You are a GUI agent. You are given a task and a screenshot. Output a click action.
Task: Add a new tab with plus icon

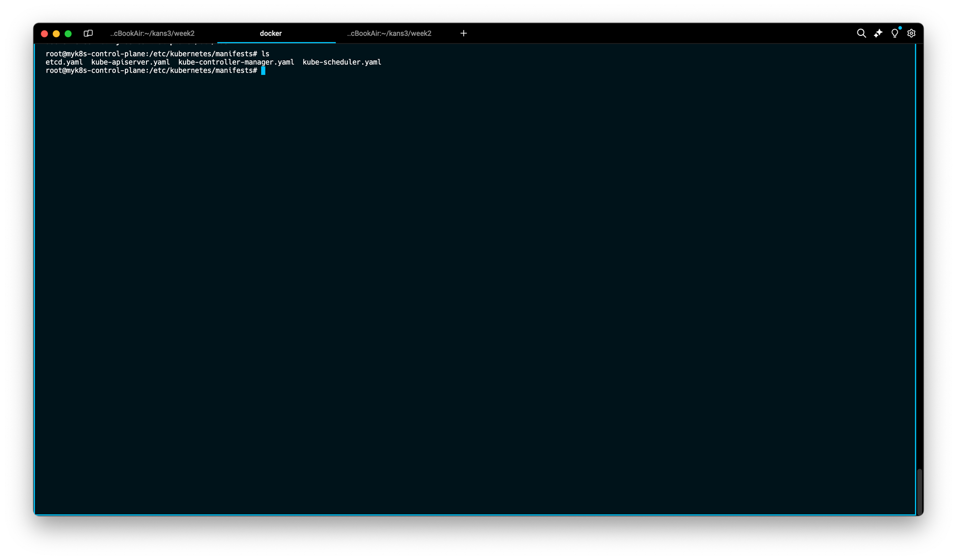pyautogui.click(x=463, y=33)
